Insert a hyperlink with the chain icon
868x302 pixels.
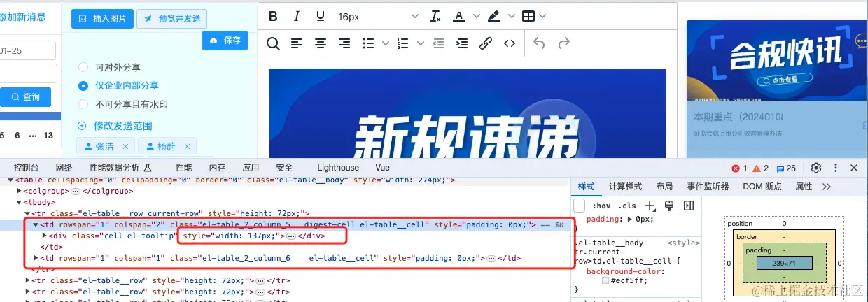tap(486, 43)
